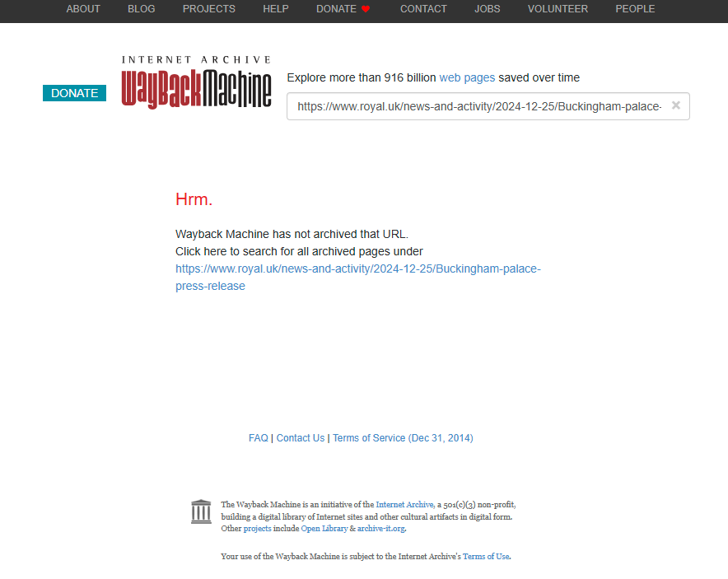Open the HELP navigation link
Viewport: 728px width, 579px height.
coord(276,9)
